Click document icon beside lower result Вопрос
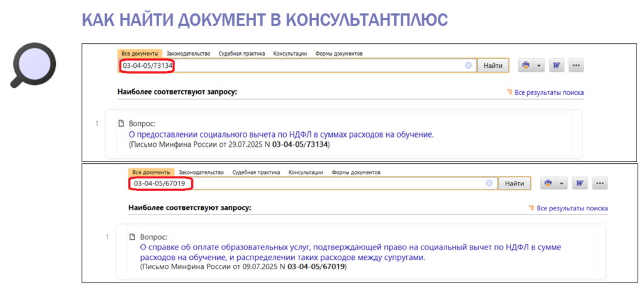The height and width of the screenshot is (292, 644). click(x=132, y=237)
